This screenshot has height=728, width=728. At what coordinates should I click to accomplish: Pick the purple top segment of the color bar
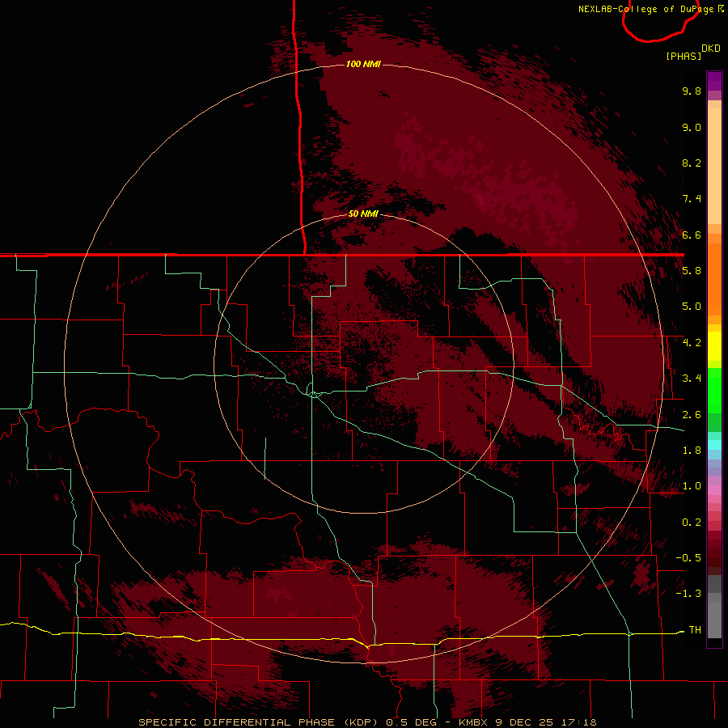(714, 81)
